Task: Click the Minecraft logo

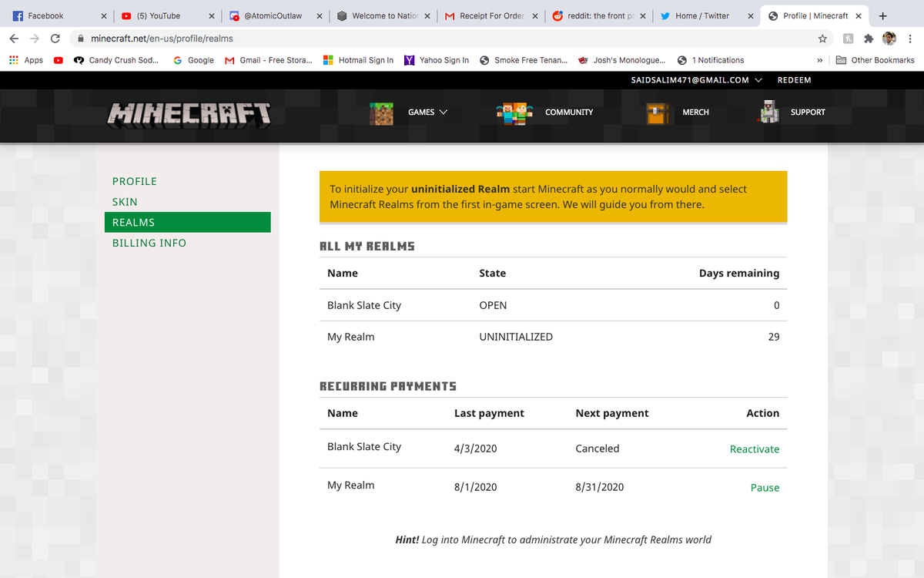Action: point(189,114)
